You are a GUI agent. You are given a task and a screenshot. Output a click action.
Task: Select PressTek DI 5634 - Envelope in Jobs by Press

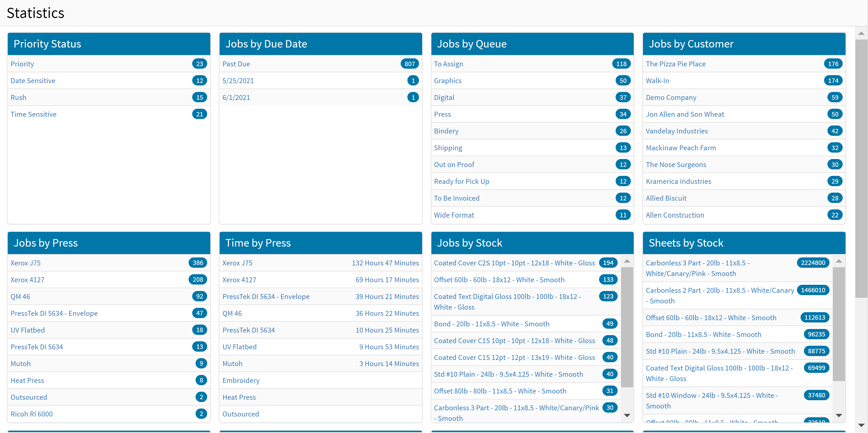click(x=54, y=313)
